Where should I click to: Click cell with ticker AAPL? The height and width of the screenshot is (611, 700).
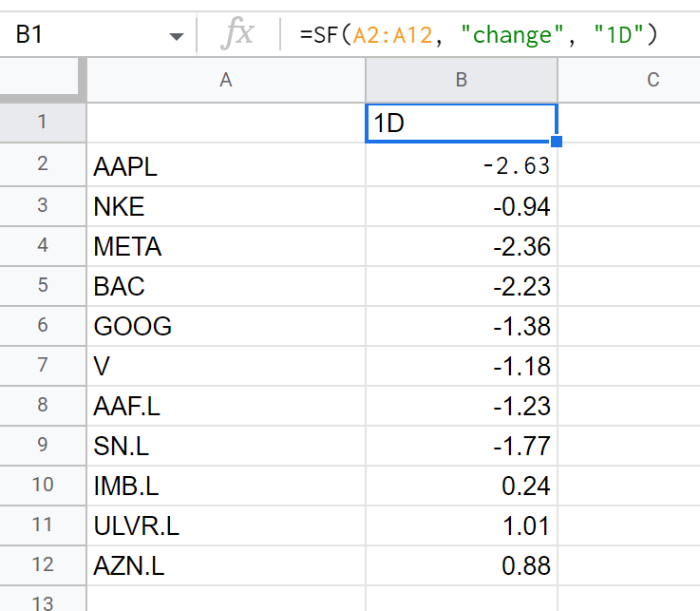(226, 164)
